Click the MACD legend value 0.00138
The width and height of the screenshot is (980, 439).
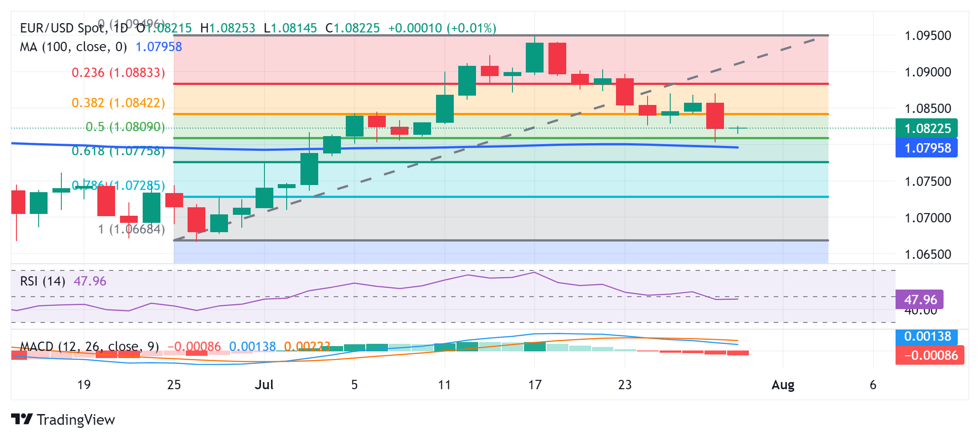click(252, 346)
